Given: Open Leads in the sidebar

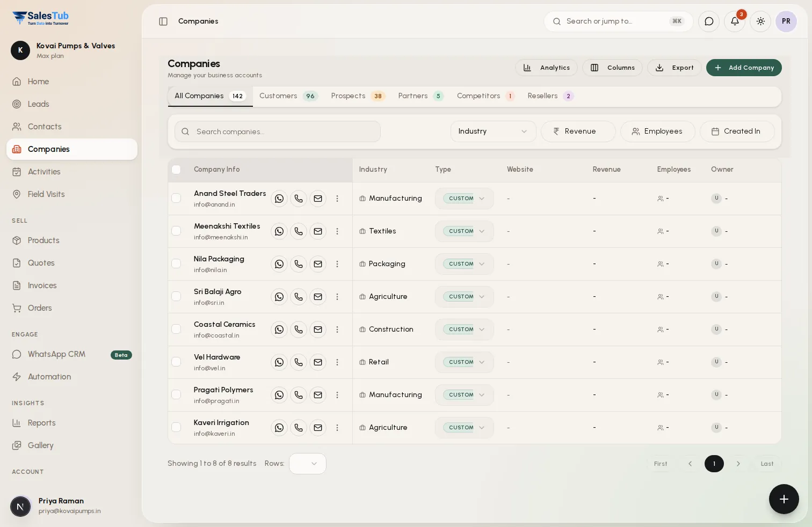Looking at the screenshot, I should (x=72, y=104).
